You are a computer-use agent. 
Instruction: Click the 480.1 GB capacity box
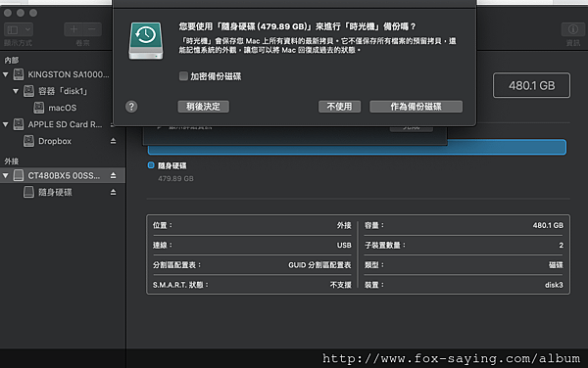click(531, 85)
